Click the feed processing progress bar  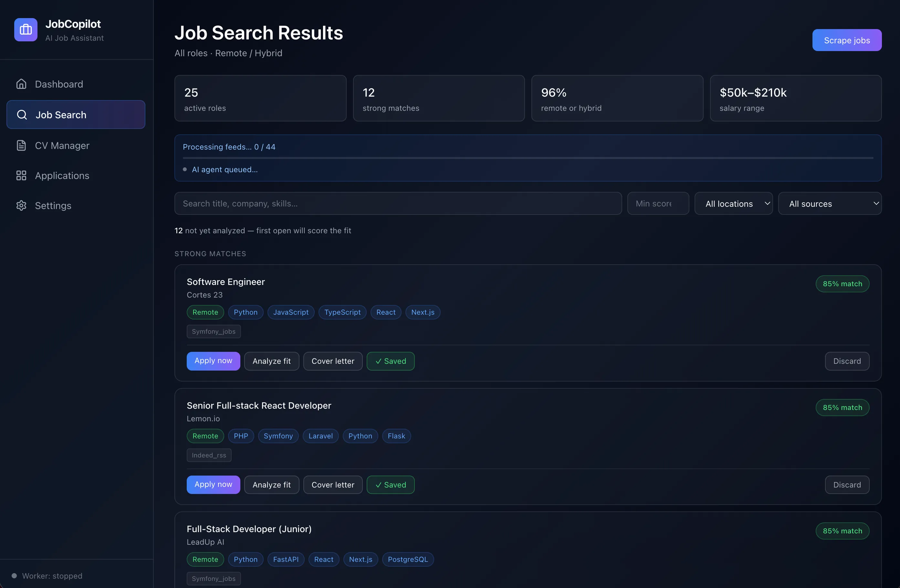pyautogui.click(x=528, y=158)
